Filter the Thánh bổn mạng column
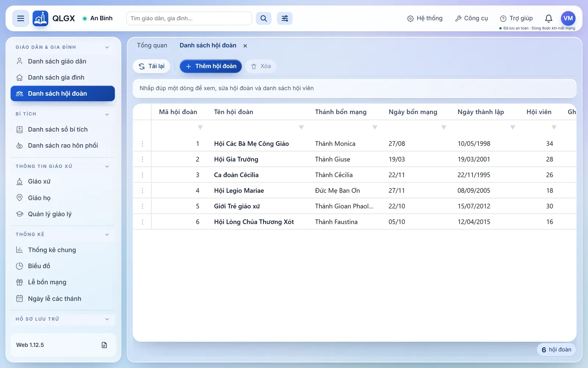588x368 pixels. [x=375, y=127]
